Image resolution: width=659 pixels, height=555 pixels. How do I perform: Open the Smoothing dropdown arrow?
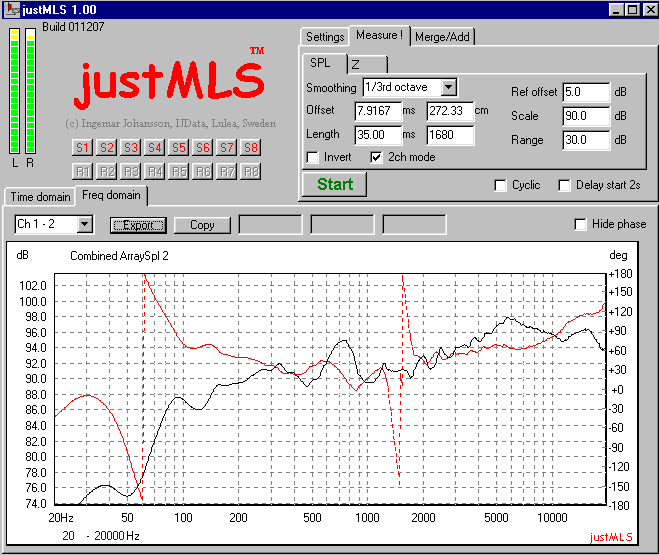(449, 87)
